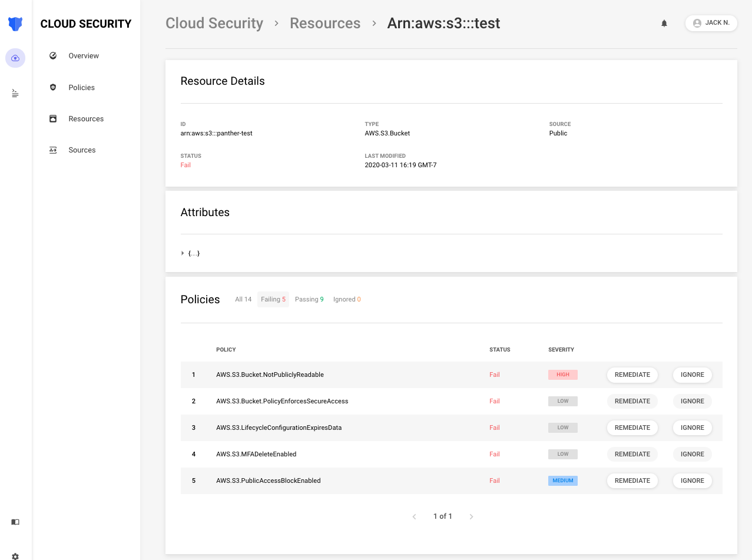Ignore AWS.S3.Bucket.PolicyEnforcesSecureAccess
Screen dimensions: 752x560
693,401
